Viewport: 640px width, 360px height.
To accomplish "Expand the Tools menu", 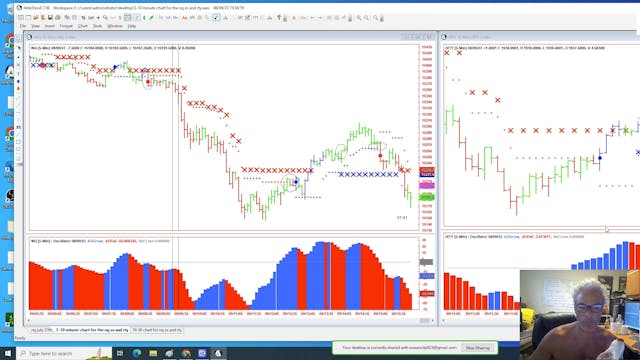I will tap(98, 26).
